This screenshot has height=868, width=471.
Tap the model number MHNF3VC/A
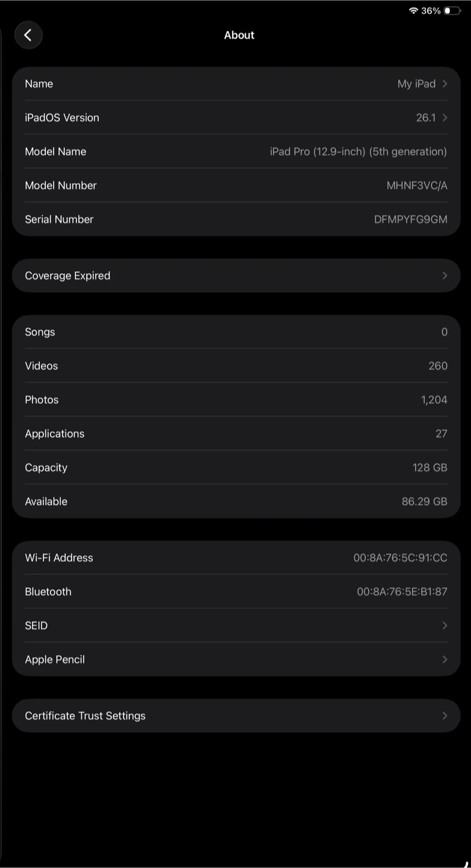pos(417,186)
